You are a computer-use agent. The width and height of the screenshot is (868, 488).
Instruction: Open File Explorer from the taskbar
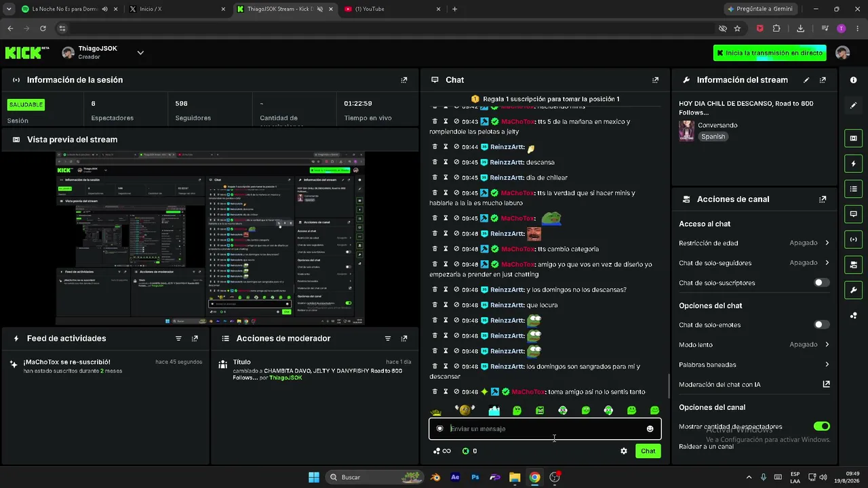515,477
